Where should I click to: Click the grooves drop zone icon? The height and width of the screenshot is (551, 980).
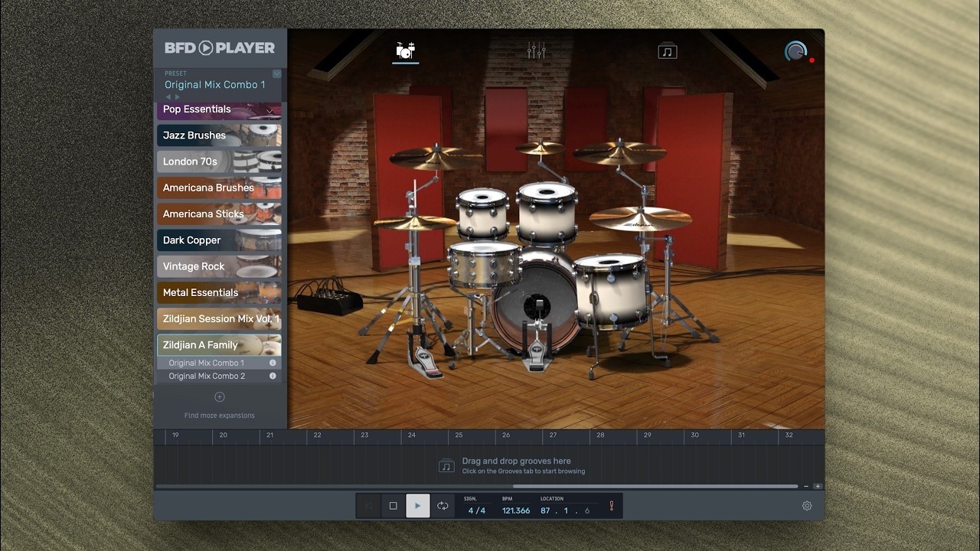point(446,466)
